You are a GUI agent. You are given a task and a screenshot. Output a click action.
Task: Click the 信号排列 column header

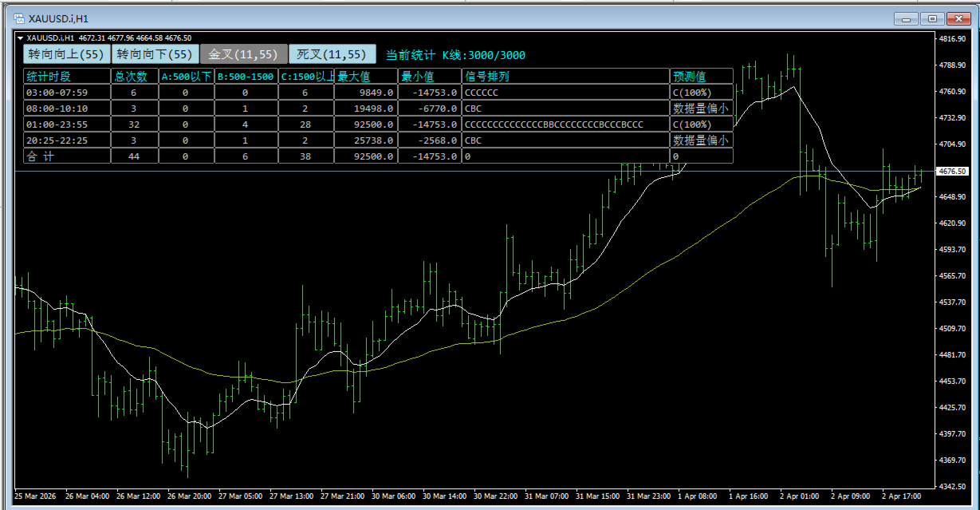click(x=565, y=77)
